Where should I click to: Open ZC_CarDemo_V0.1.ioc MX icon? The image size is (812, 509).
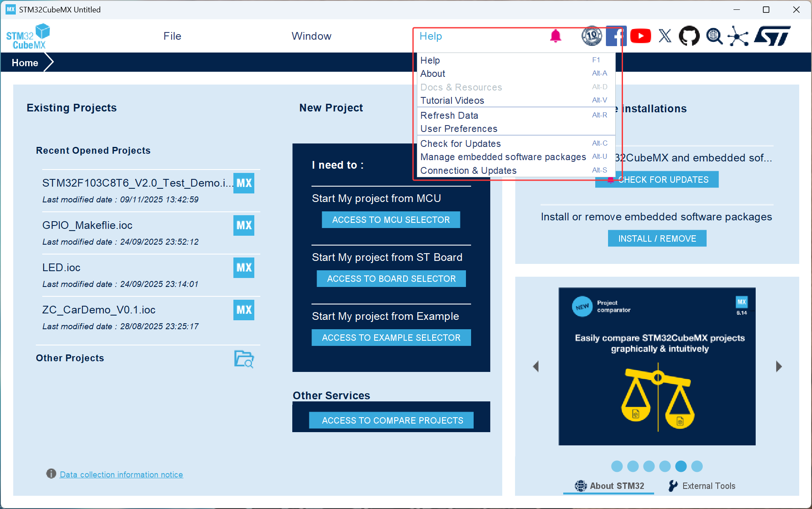click(x=244, y=310)
